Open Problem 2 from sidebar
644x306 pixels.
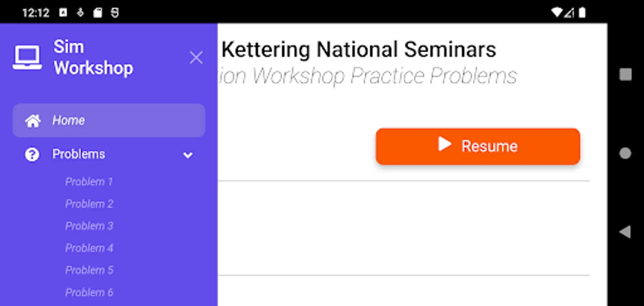pos(89,204)
